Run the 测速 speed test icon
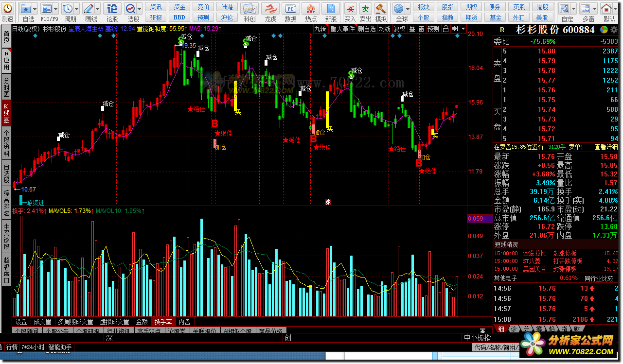The image size is (623, 364). click(x=7, y=9)
